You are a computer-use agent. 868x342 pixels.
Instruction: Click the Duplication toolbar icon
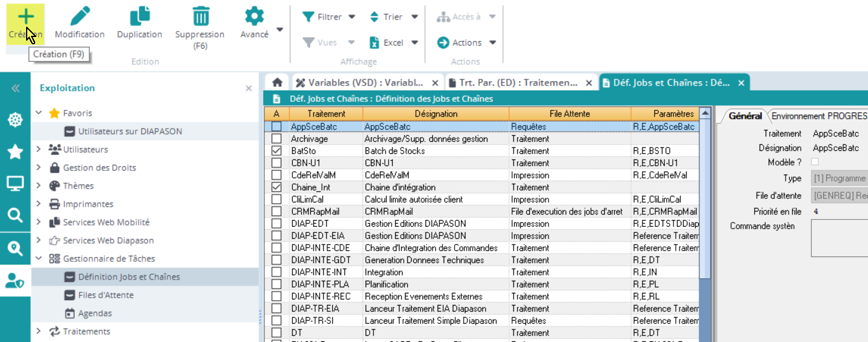(x=139, y=17)
